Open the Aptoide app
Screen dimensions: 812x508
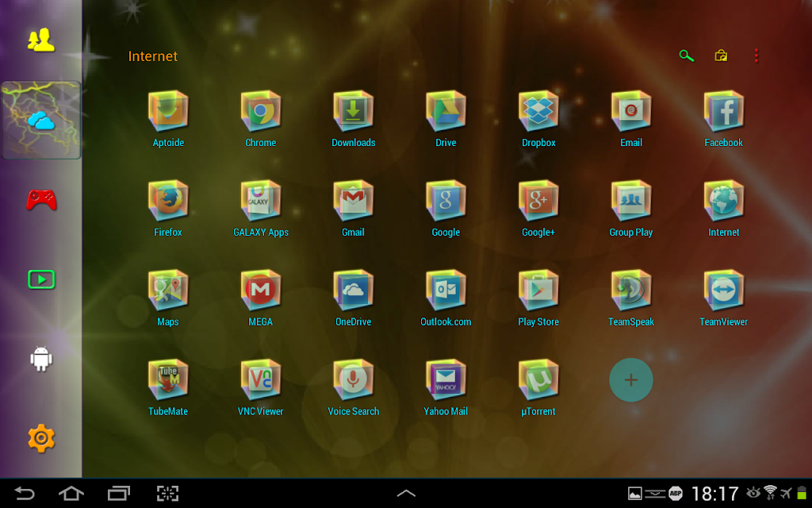tap(168, 111)
